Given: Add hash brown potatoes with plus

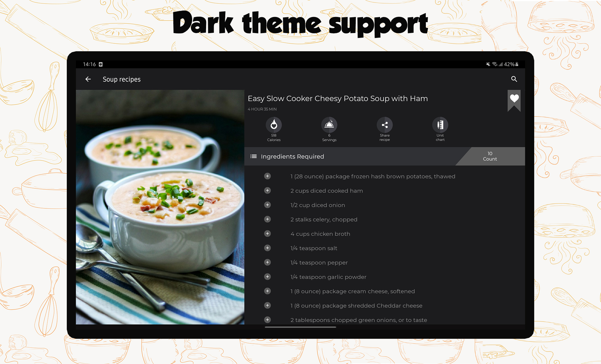Looking at the screenshot, I should (x=267, y=176).
